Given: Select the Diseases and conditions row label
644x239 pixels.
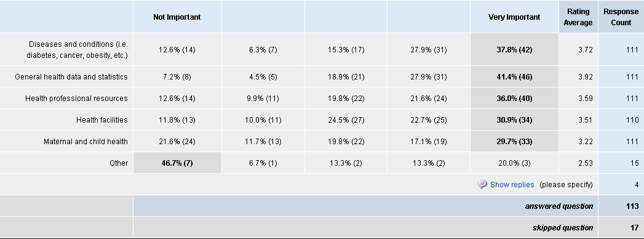Looking at the screenshot, I should pyautogui.click(x=78, y=50).
